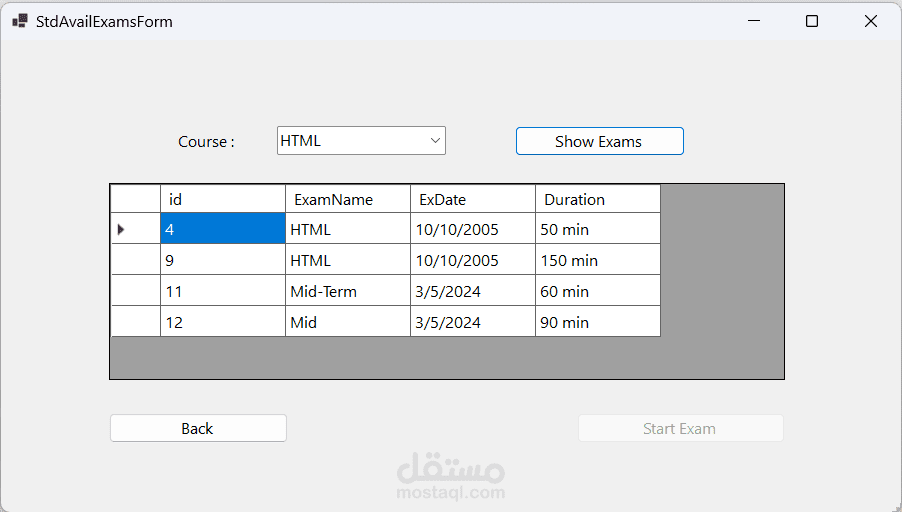Click the 10/10/2005 date in row 4

473,229
